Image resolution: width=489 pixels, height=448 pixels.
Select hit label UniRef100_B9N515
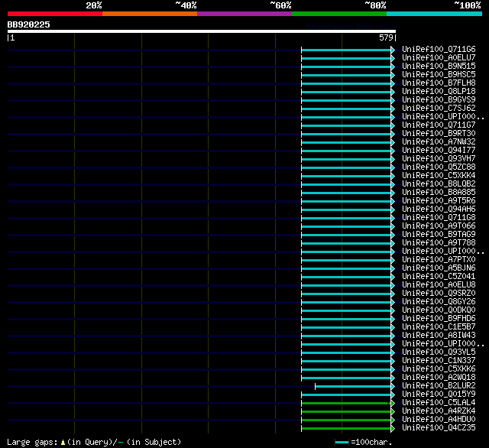[x=439, y=67]
